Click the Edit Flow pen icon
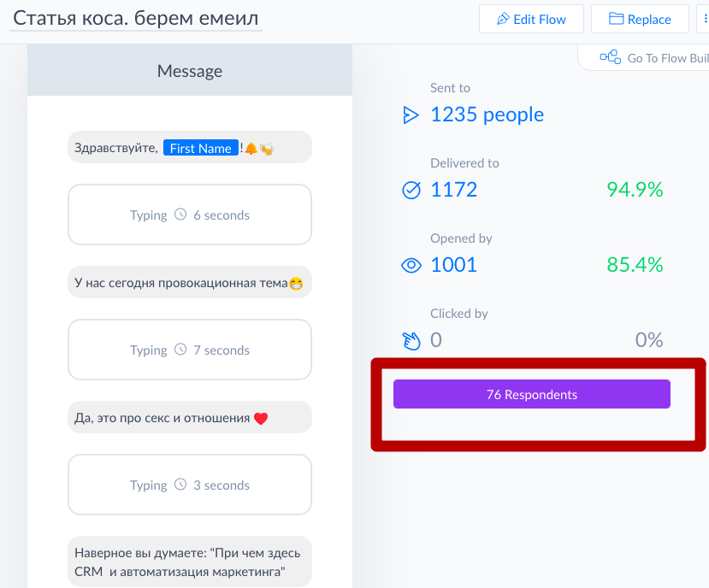This screenshot has height=588, width=709. [x=503, y=19]
